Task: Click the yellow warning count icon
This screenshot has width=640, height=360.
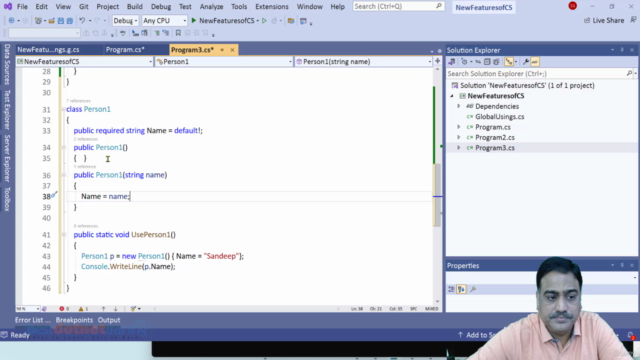Action: click(x=81, y=309)
